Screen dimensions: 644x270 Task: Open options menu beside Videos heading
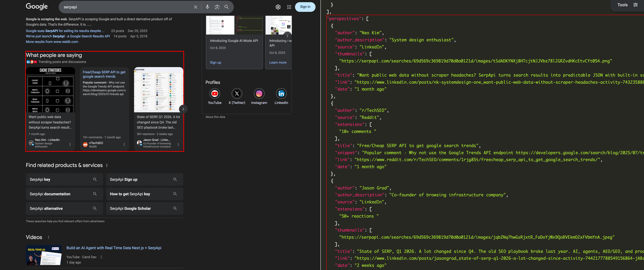click(49, 237)
